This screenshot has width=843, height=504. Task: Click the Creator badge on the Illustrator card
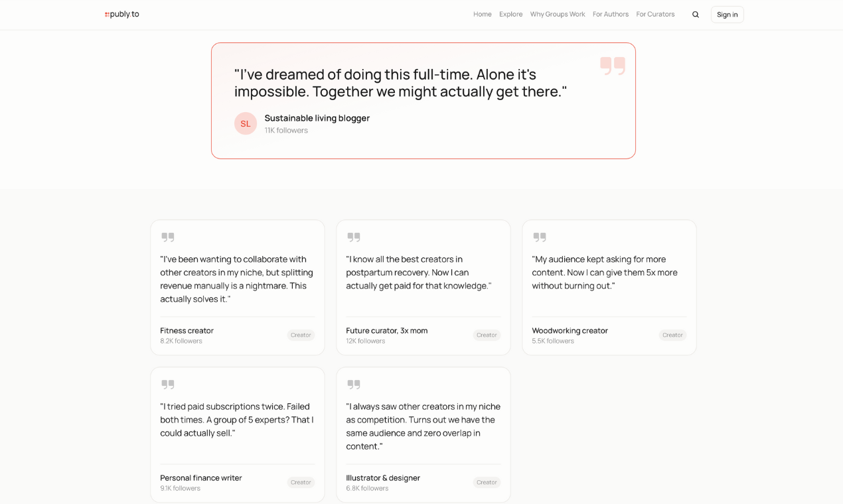click(x=487, y=482)
